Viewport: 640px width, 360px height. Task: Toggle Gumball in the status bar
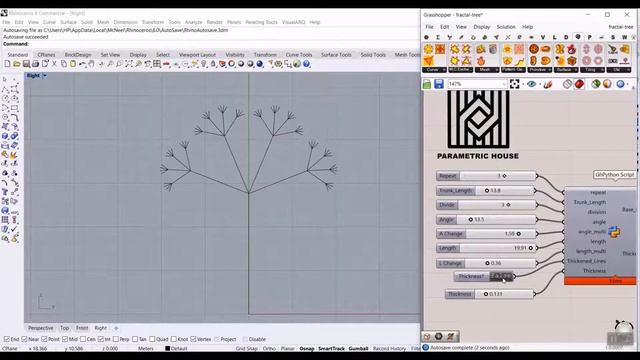click(x=358, y=349)
